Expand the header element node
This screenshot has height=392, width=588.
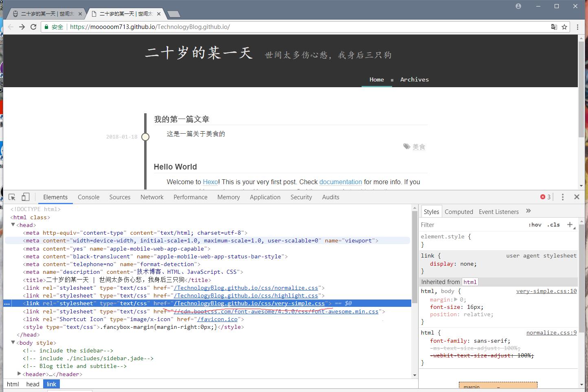pos(19,374)
